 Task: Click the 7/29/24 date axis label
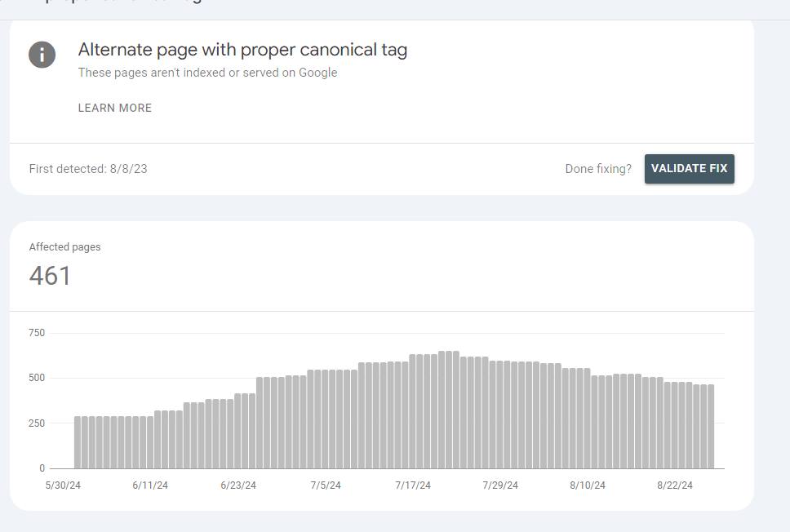[500, 485]
